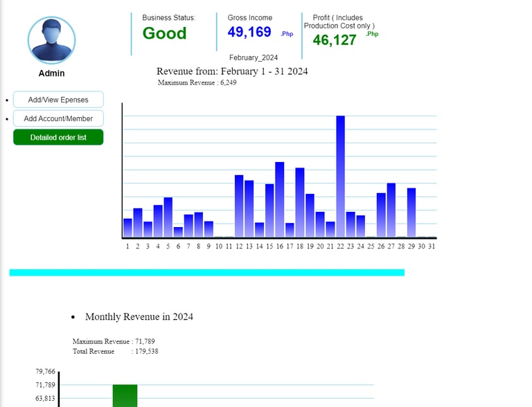The height and width of the screenshot is (407, 532).
Task: Click day 10 on chart axis
Action: 219,246
